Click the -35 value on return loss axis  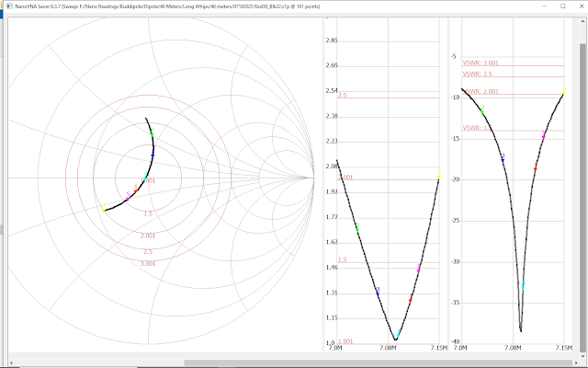click(456, 303)
